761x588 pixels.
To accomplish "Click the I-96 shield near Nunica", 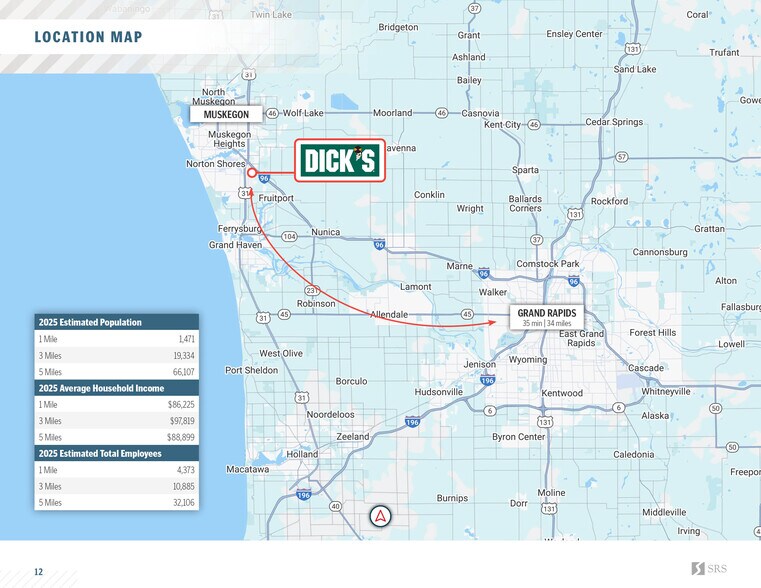I will [x=380, y=244].
